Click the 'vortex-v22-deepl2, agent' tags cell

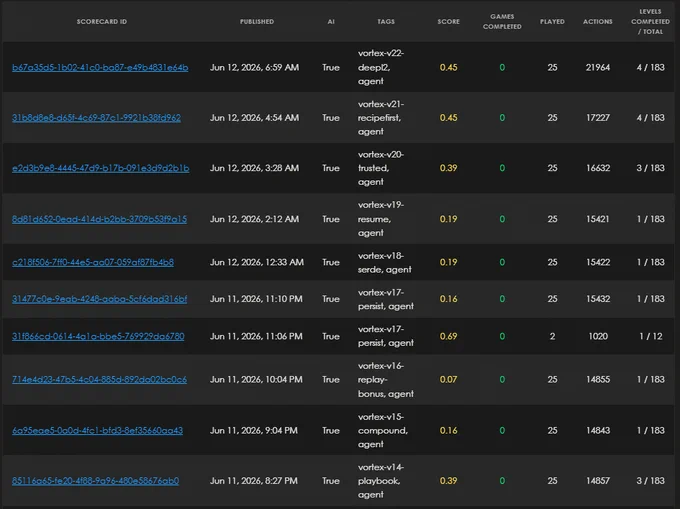381,67
